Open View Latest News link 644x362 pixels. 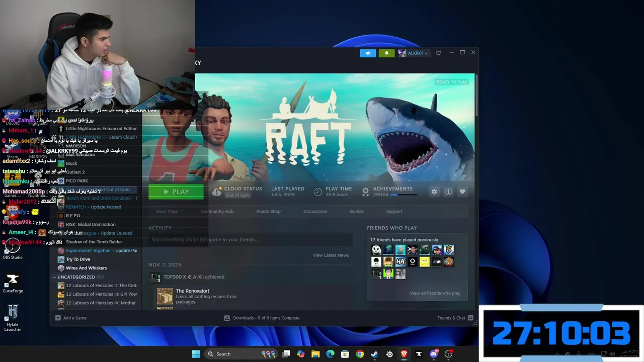click(x=331, y=255)
